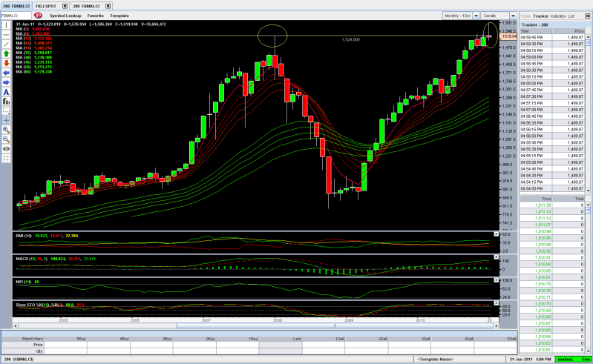This screenshot has height=364, width=593.
Task: Switch to the second 200 FBMKLCI tab
Action: pyautogui.click(x=86, y=6)
